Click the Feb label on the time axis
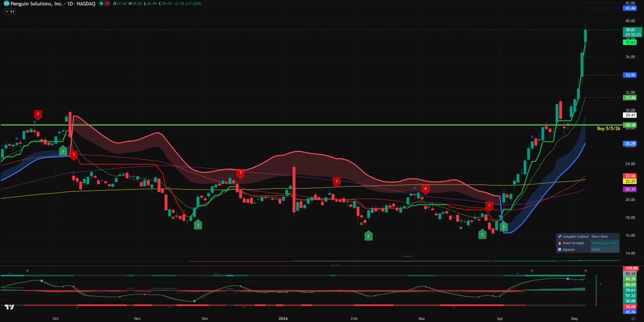This screenshot has width=644, height=322. point(353,318)
